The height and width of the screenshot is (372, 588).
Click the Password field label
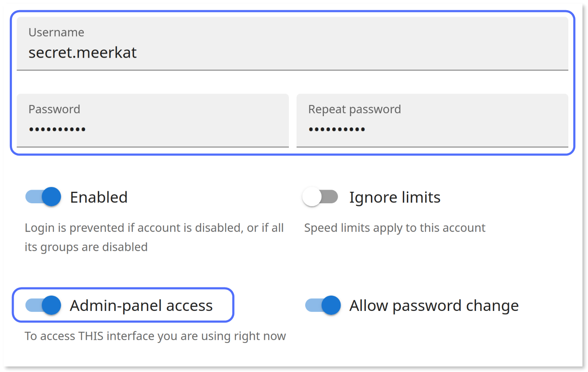tap(54, 109)
